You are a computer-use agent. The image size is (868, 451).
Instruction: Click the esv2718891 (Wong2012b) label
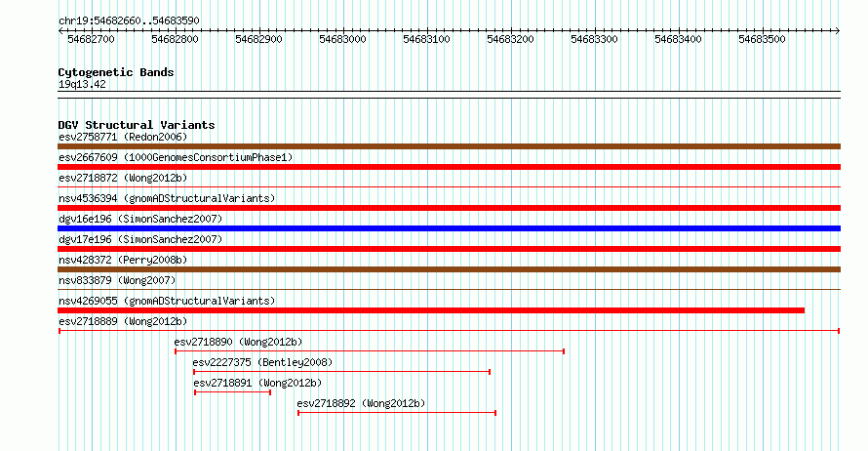click(x=257, y=383)
